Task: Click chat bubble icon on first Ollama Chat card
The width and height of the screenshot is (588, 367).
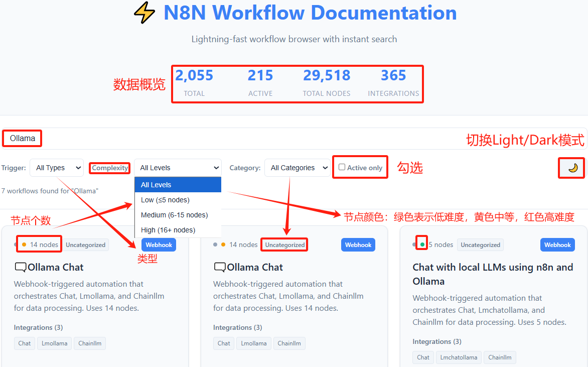Action: coord(20,267)
